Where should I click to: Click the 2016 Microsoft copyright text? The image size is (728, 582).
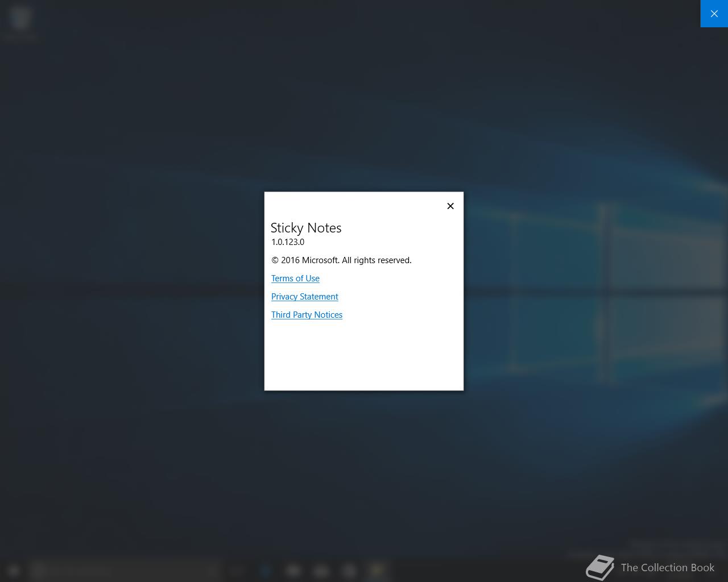coord(341,260)
